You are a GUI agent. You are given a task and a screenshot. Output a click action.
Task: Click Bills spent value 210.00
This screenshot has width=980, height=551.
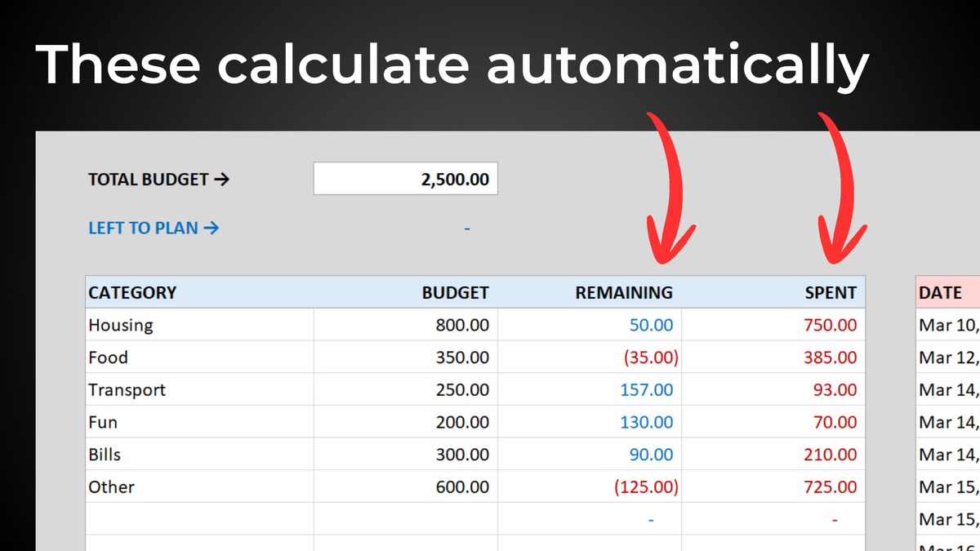[831, 454]
